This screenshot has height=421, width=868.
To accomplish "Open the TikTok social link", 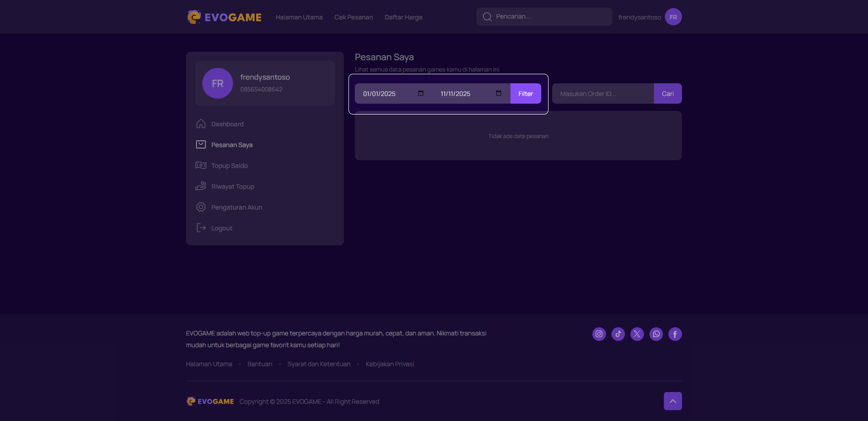I will (618, 334).
